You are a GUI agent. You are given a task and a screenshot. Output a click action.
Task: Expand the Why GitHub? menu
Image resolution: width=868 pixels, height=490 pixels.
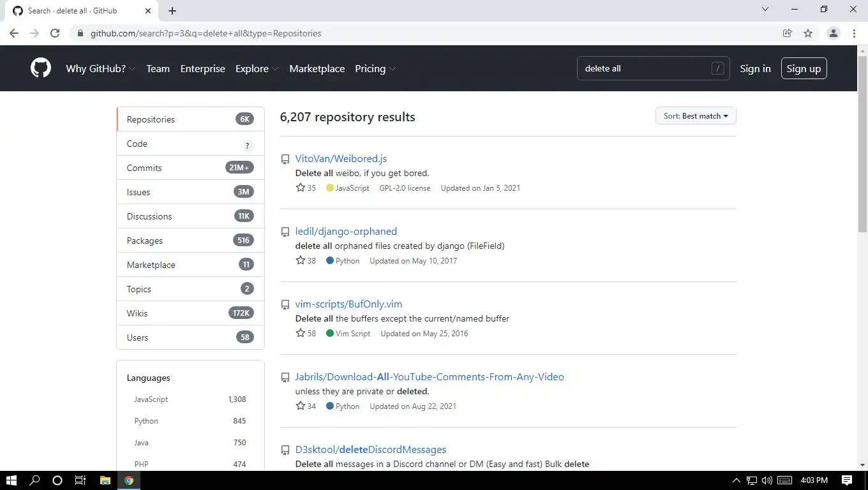[x=101, y=68]
